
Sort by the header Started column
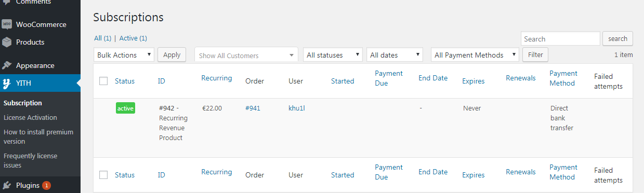[343, 81]
